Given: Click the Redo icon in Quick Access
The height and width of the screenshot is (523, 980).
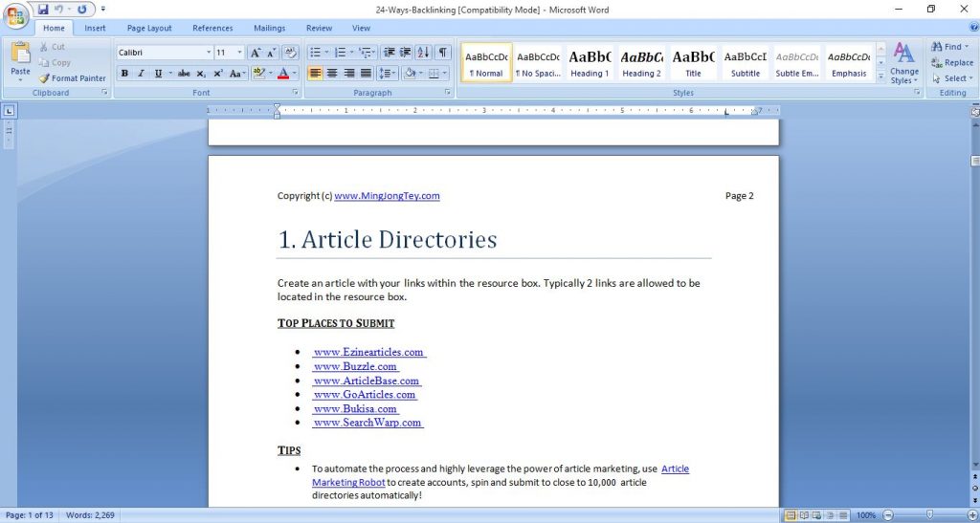Looking at the screenshot, I should point(82,10).
